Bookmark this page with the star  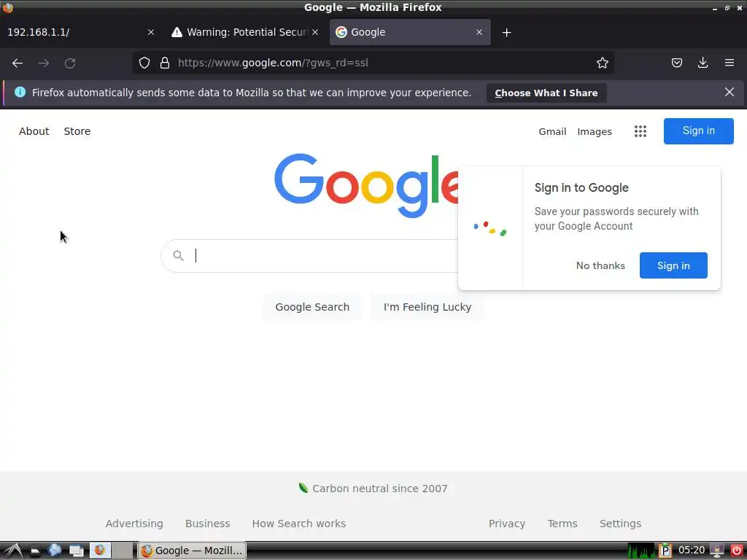click(602, 63)
